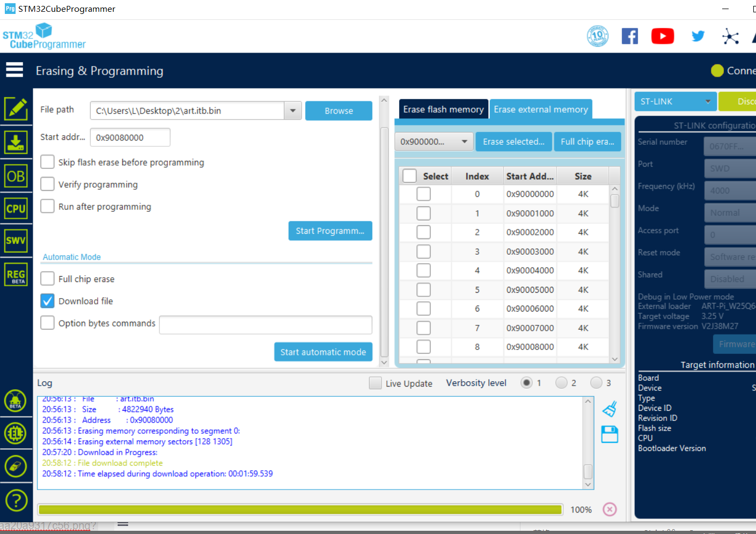Click the Start Add... column header
The height and width of the screenshot is (534, 756).
[x=530, y=176]
